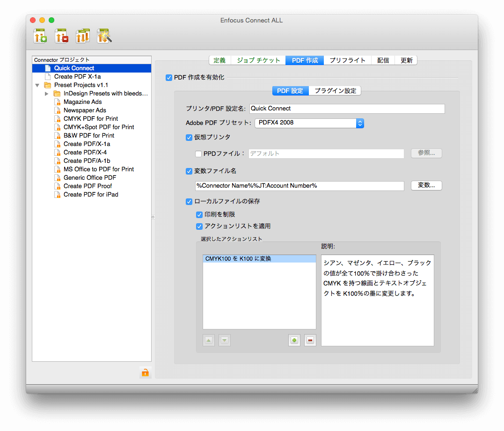Viewport: 504px width, 431px height.
Task: Click the Create PDF for iPad file icon
Action: coord(58,195)
